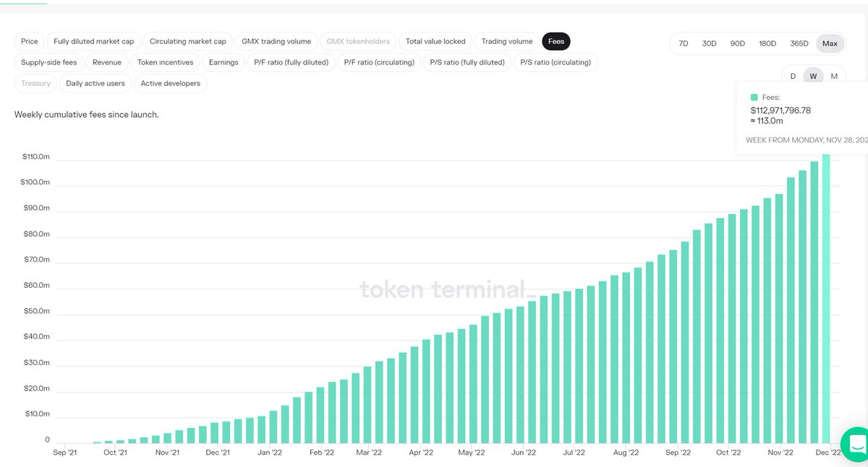Set time range to 180D

767,43
